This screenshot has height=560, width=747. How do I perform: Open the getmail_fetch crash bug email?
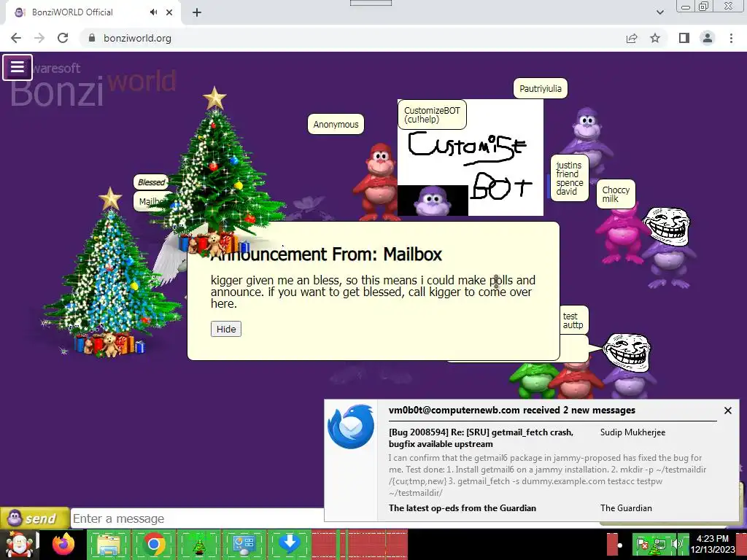481,438
